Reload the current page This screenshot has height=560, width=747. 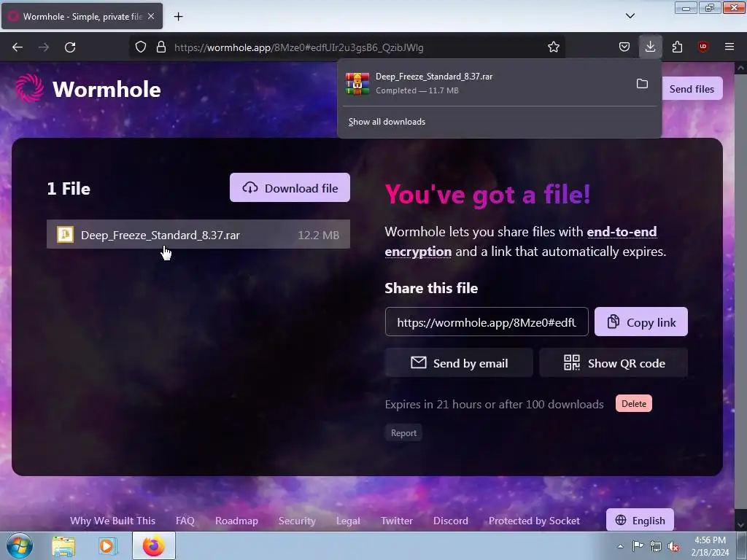coord(70,47)
